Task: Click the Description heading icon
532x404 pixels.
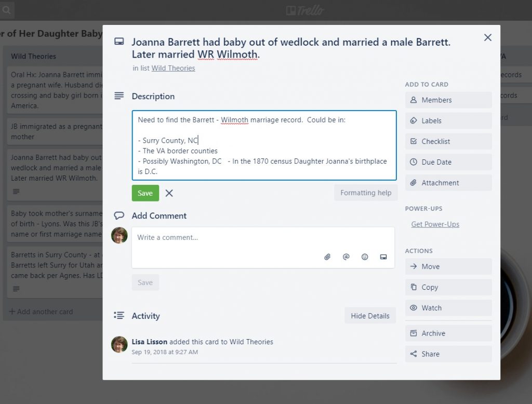Action: 119,96
